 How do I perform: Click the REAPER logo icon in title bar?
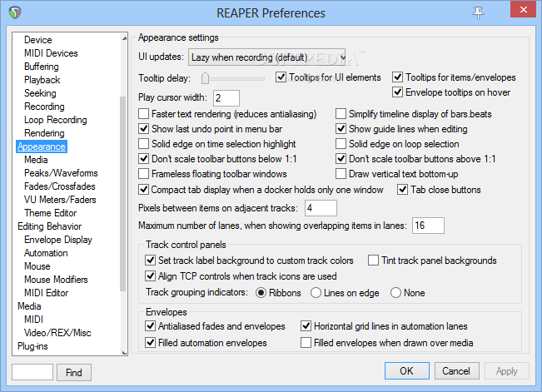coord(15,12)
